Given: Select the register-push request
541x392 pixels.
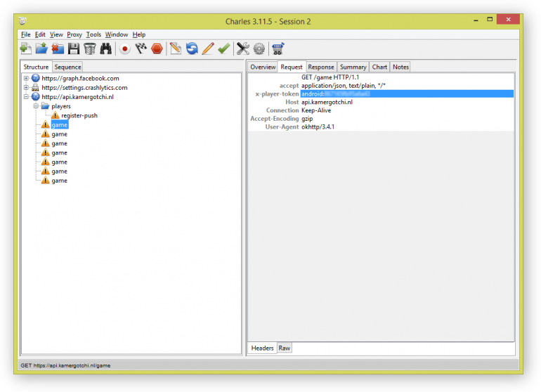Looking at the screenshot, I should click(x=79, y=116).
